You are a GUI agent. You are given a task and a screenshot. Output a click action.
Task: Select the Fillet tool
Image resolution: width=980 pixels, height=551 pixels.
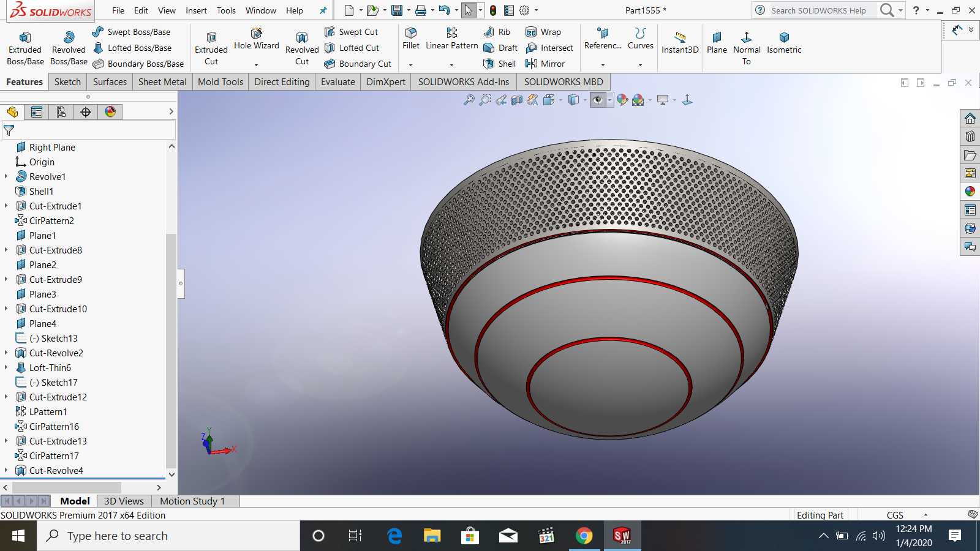click(x=411, y=39)
